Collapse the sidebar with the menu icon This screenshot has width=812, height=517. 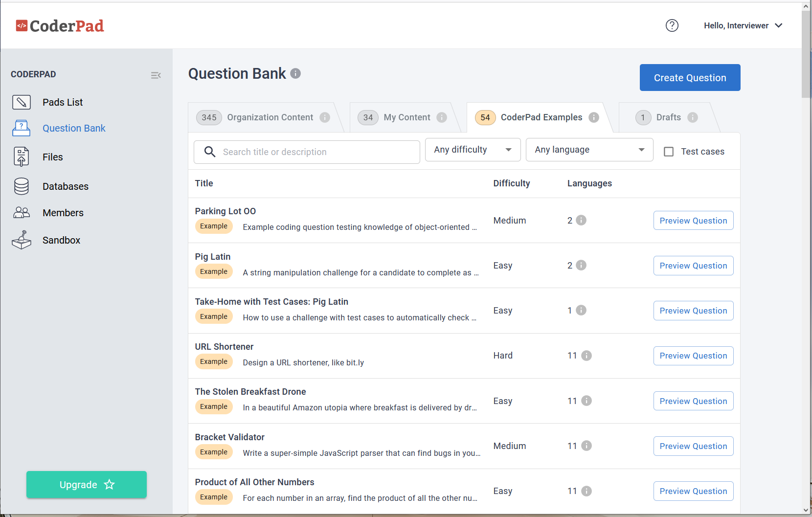coord(156,75)
